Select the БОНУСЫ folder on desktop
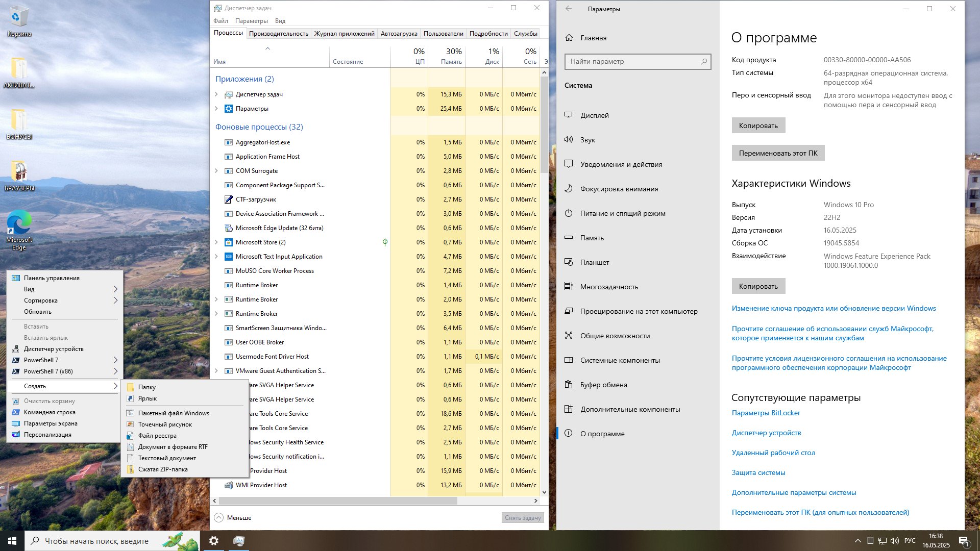The image size is (980, 551). coord(19,124)
